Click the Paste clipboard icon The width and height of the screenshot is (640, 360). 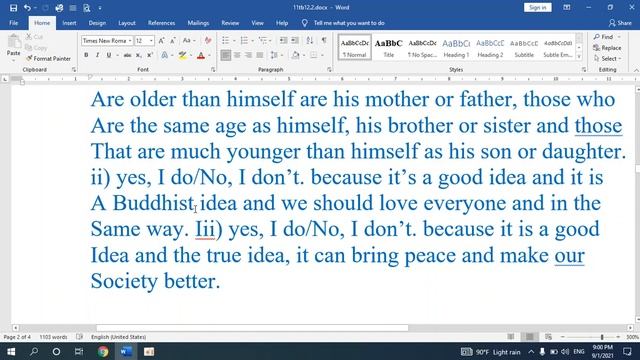(x=13, y=42)
